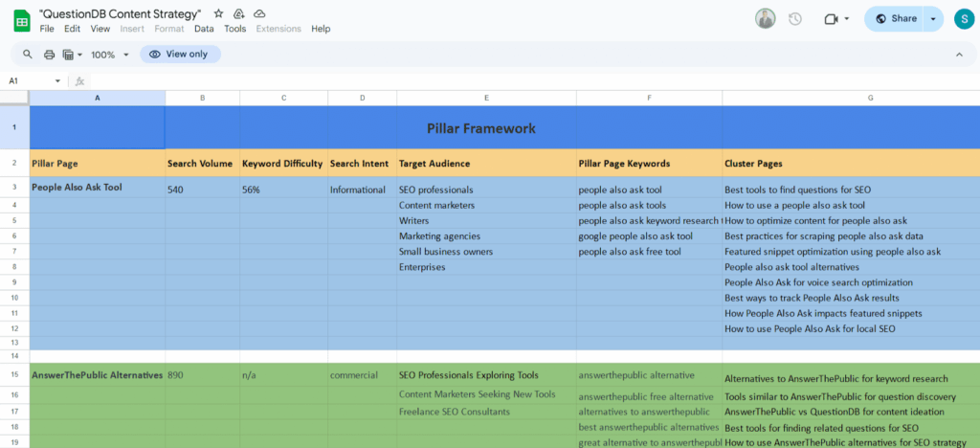Click the Cluster Pages header cell
Viewport: 980px width, 448px height.
(x=851, y=164)
